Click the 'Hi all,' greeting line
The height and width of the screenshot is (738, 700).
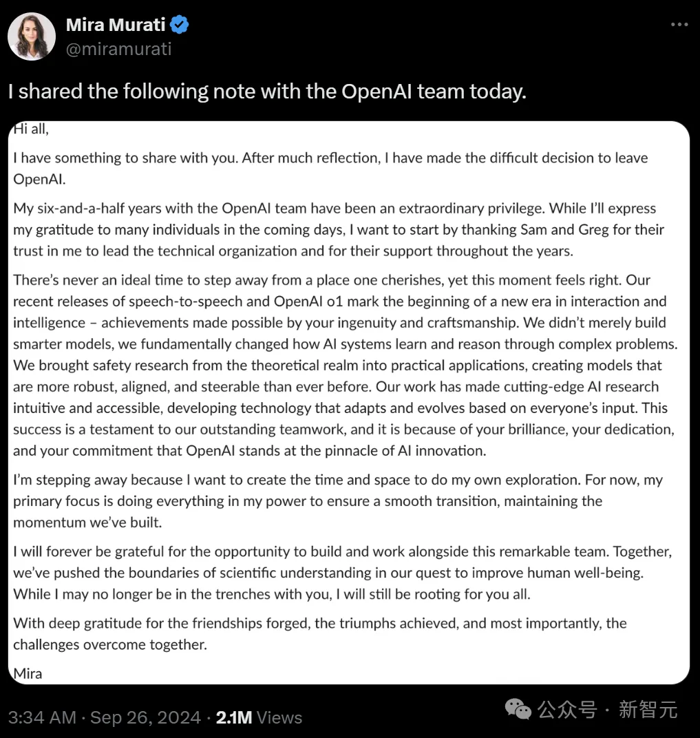pyautogui.click(x=31, y=129)
